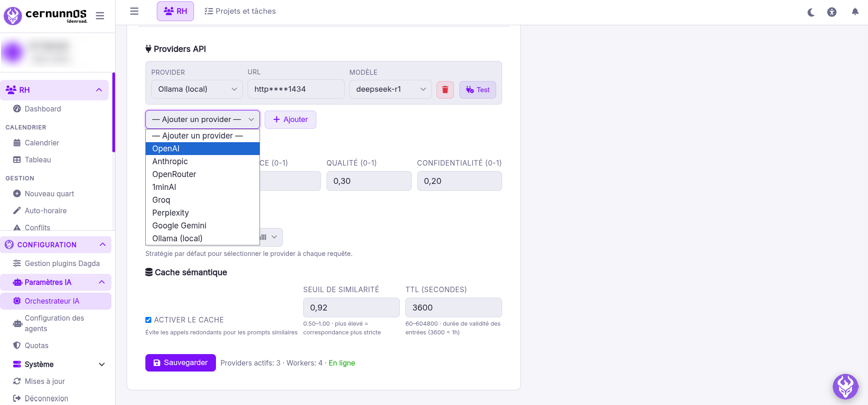The image size is (868, 405).
Task: Click the cernunnOS logo icon
Action: (13, 16)
